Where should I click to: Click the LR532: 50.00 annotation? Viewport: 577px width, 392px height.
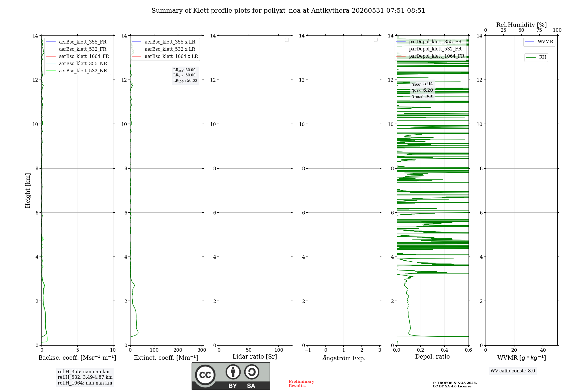pos(184,75)
